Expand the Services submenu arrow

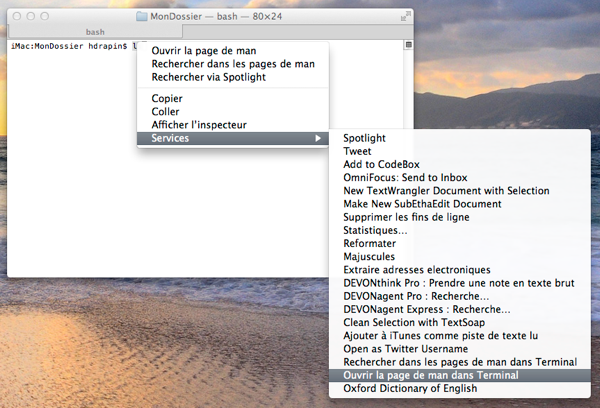pyautogui.click(x=318, y=138)
